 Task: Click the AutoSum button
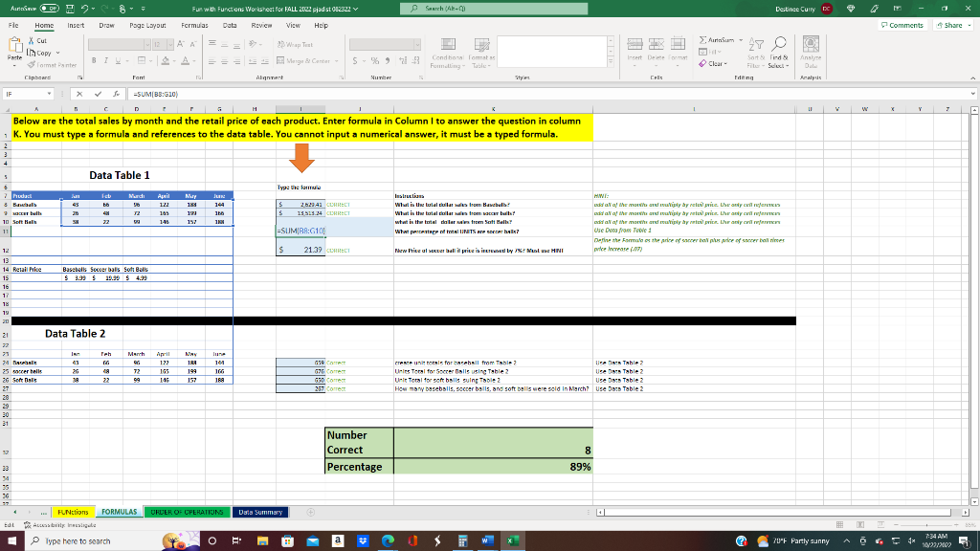[717, 40]
